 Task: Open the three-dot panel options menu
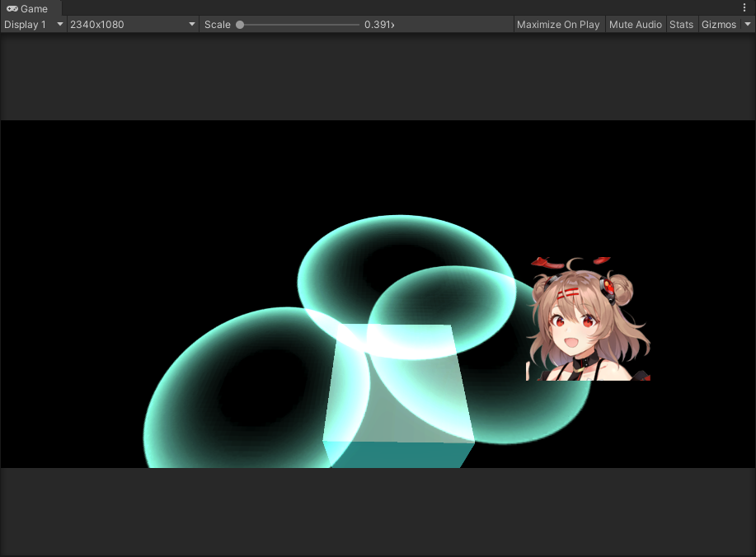tap(744, 7)
